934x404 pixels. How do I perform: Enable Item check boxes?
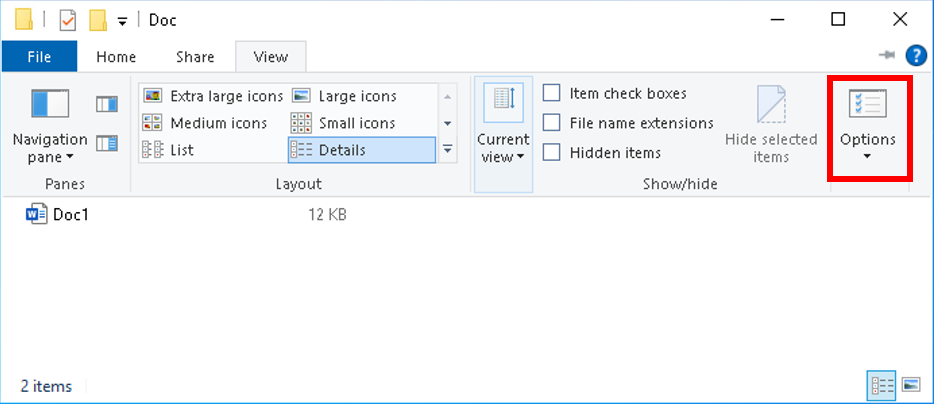point(552,93)
